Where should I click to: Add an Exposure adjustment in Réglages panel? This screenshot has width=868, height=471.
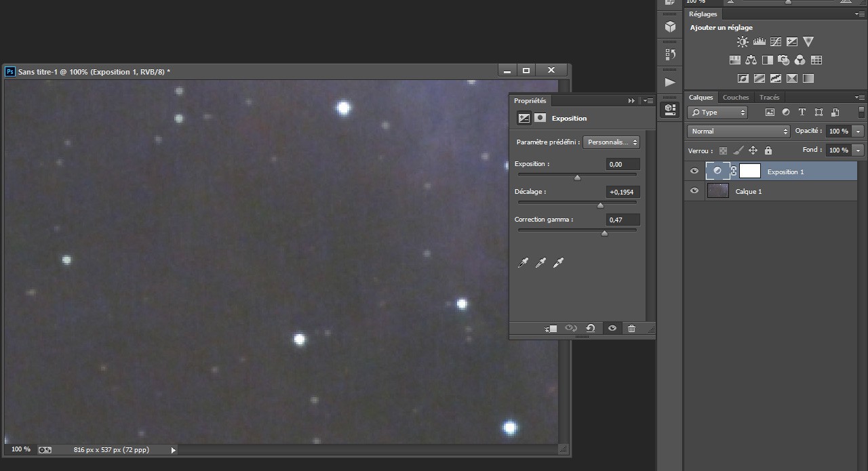(792, 42)
